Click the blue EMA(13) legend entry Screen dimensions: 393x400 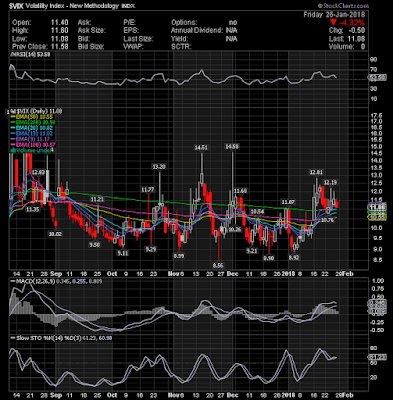tap(32, 133)
